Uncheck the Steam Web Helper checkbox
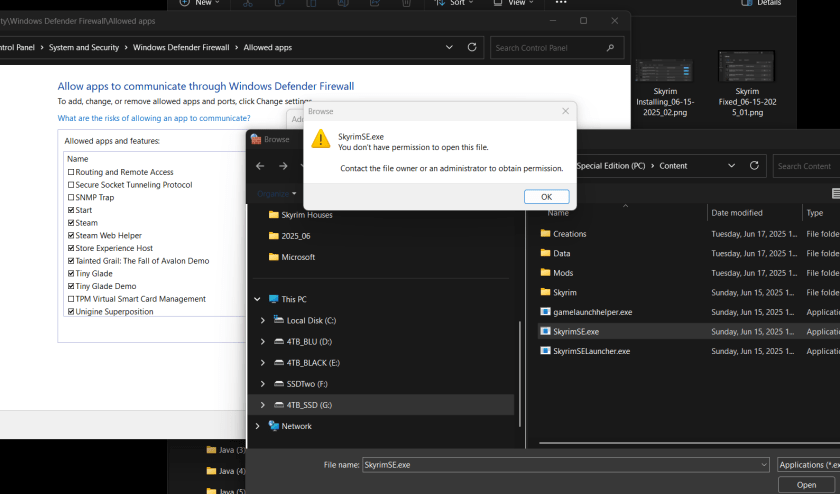 [71, 236]
